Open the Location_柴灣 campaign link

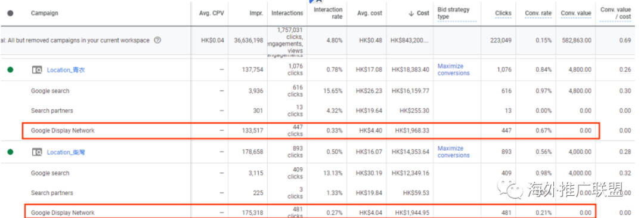tap(66, 152)
